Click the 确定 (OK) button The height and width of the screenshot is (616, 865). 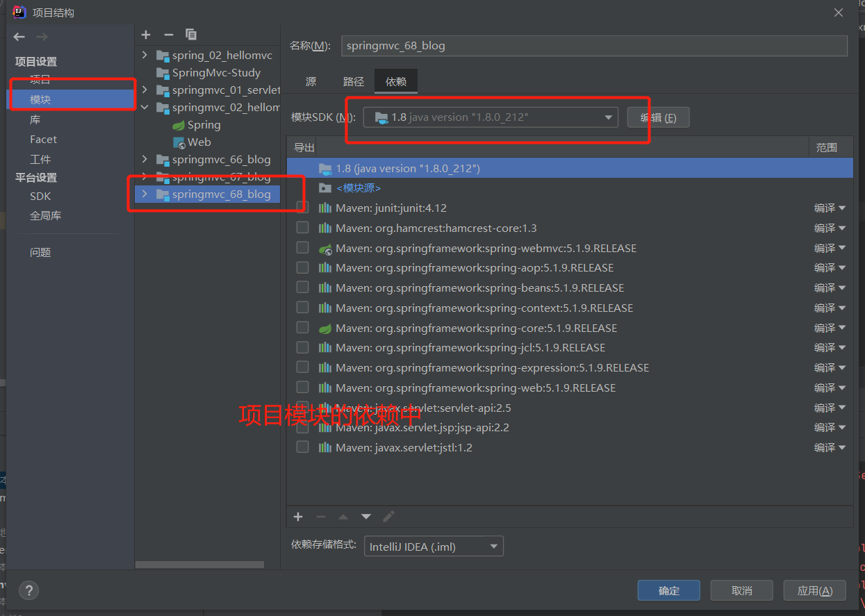point(669,590)
